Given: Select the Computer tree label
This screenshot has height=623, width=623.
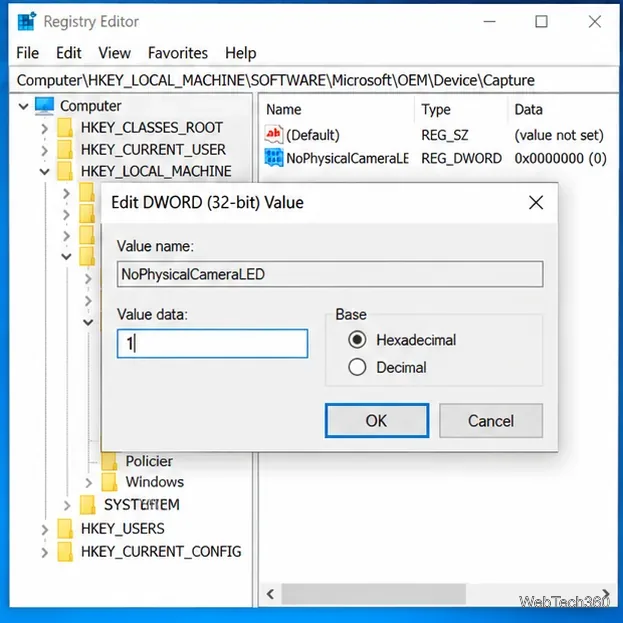Looking at the screenshot, I should (91, 106).
